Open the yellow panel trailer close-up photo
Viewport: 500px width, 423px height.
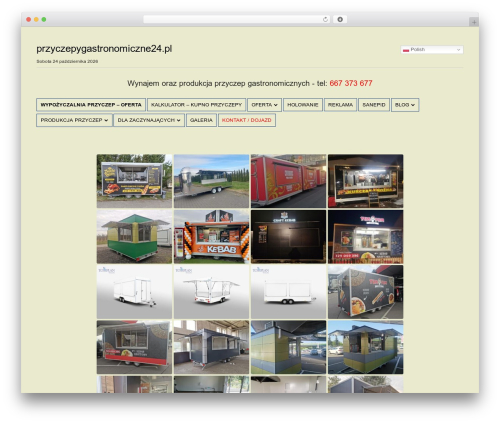click(288, 347)
